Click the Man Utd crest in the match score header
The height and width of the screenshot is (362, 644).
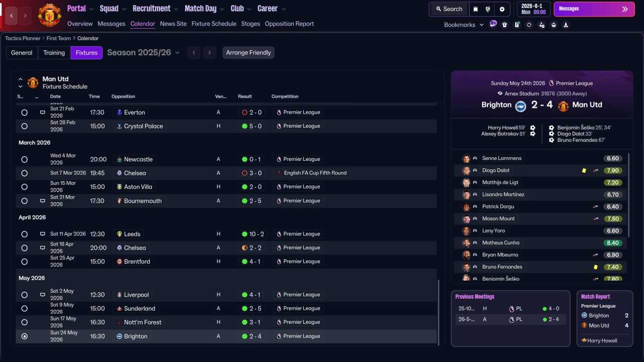tap(563, 106)
